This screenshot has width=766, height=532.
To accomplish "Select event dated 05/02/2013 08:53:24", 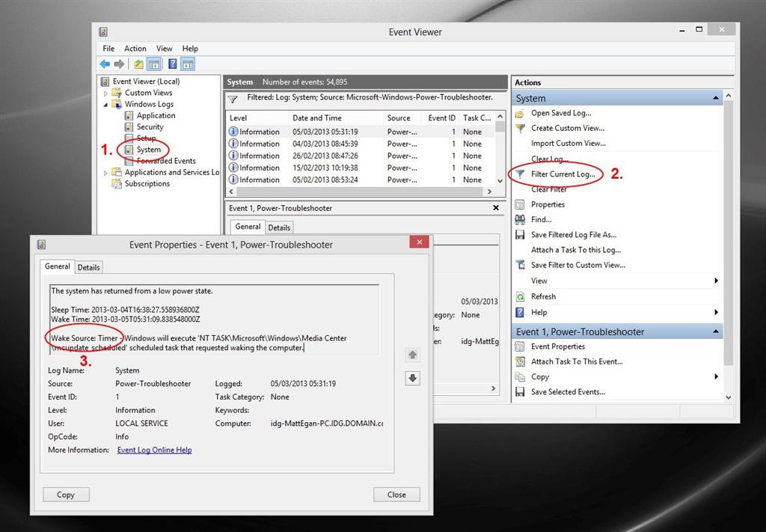I will (361, 180).
